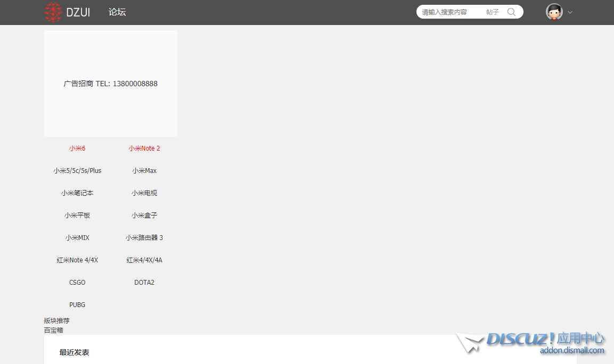Open the 小米6 forum link
Image resolution: width=614 pixels, height=364 pixels.
click(x=77, y=148)
